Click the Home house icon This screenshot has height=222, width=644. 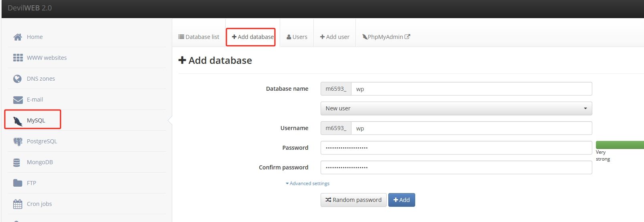pos(18,37)
